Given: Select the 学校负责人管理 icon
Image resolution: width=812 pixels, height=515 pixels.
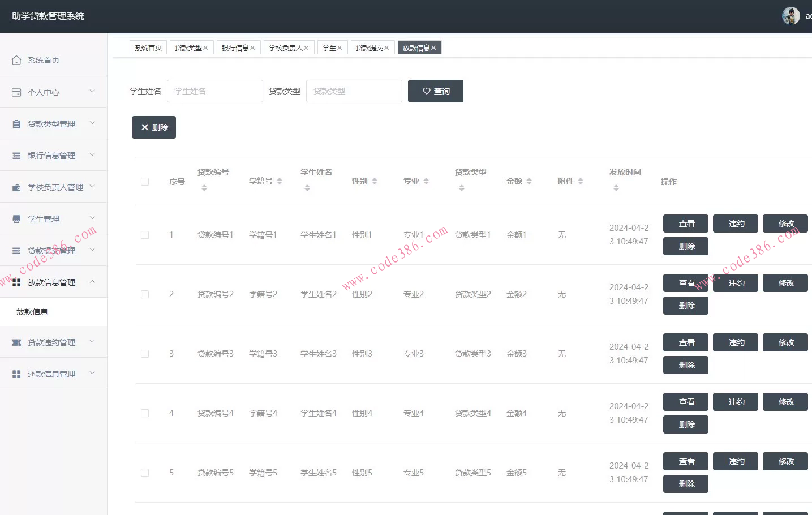Looking at the screenshot, I should pyautogui.click(x=16, y=187).
